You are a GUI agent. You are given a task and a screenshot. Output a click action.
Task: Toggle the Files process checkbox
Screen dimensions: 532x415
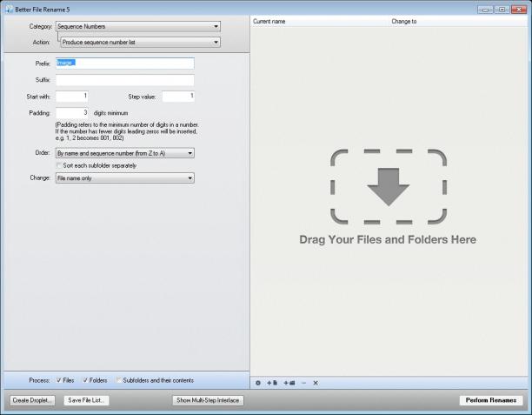59,380
